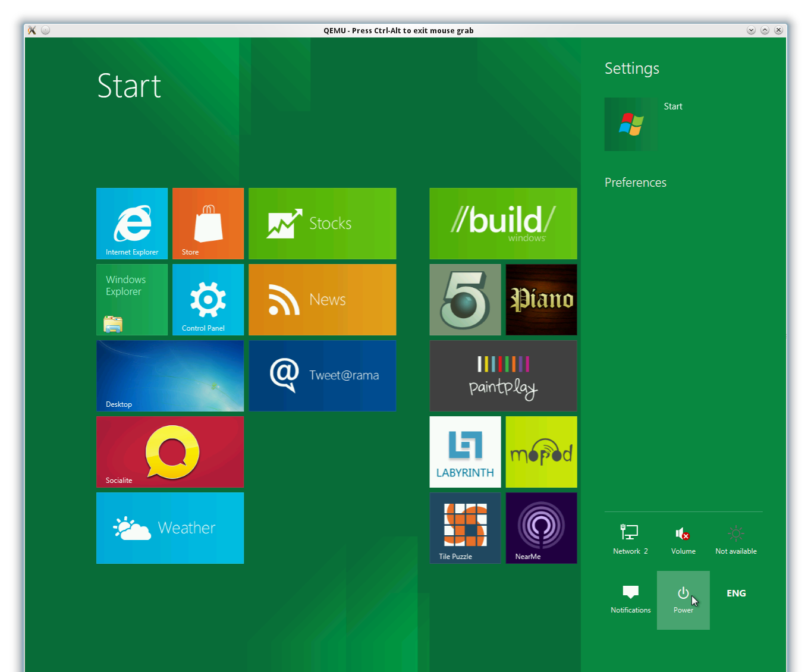The image size is (811, 672).
Task: Open the Windows Explorer tile
Action: pyautogui.click(x=132, y=300)
